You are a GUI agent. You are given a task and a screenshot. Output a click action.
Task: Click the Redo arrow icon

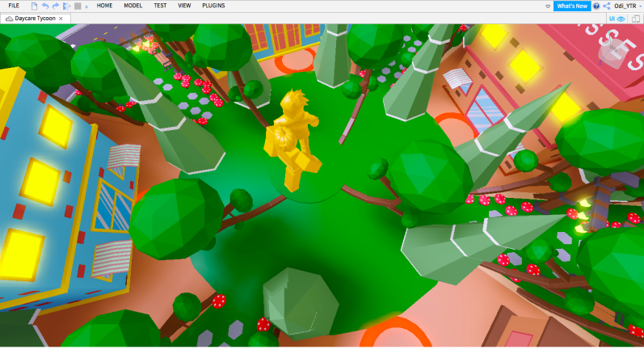[56, 6]
